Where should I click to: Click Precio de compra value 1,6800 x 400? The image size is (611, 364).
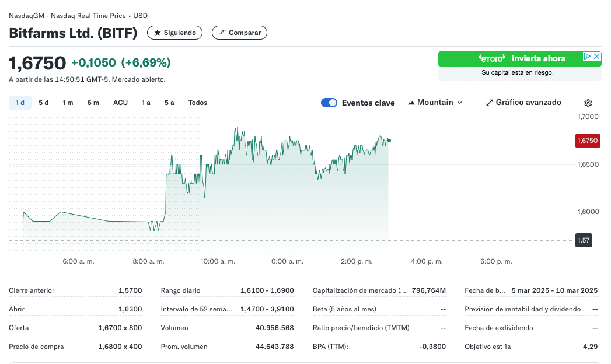[120, 346]
